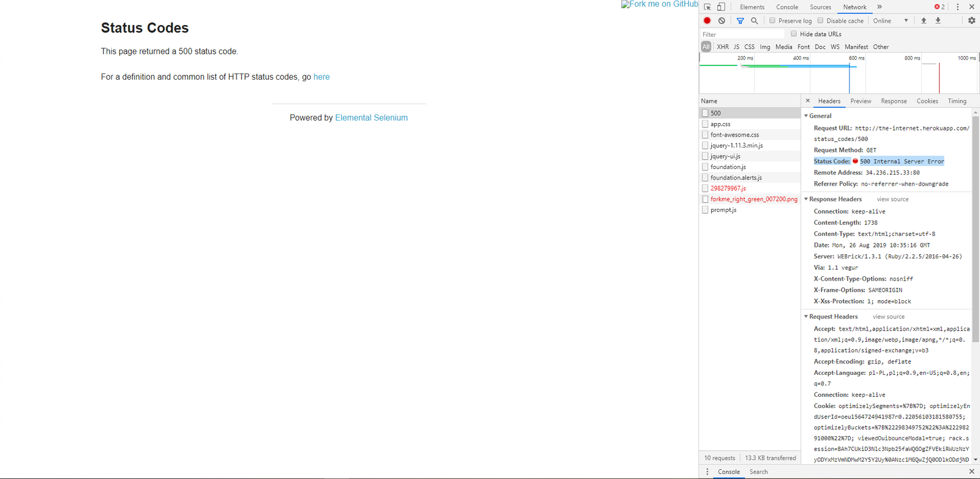Screen dimensions: 980x479
Task: Stop recording network log
Action: point(707,20)
